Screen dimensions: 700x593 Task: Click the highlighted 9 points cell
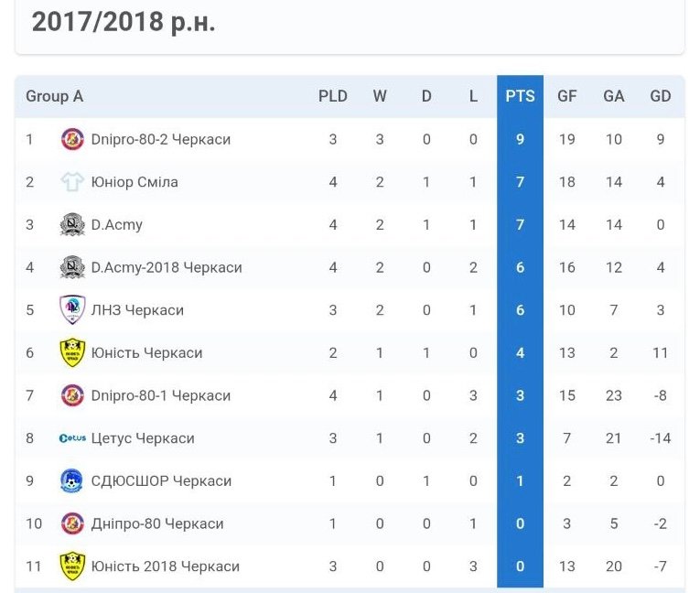pyautogui.click(x=520, y=139)
